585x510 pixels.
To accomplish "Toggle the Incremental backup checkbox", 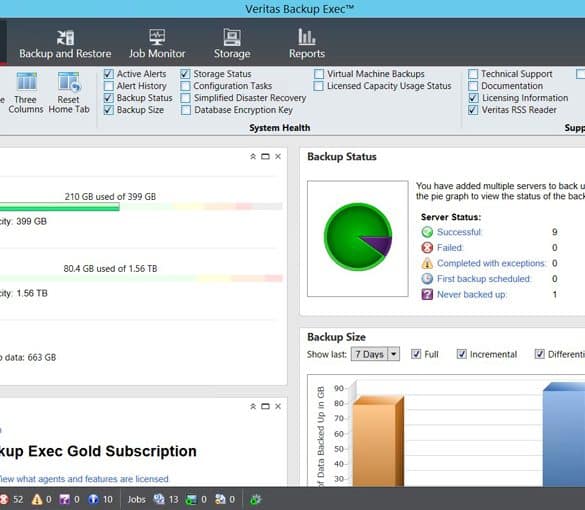I will [x=462, y=354].
